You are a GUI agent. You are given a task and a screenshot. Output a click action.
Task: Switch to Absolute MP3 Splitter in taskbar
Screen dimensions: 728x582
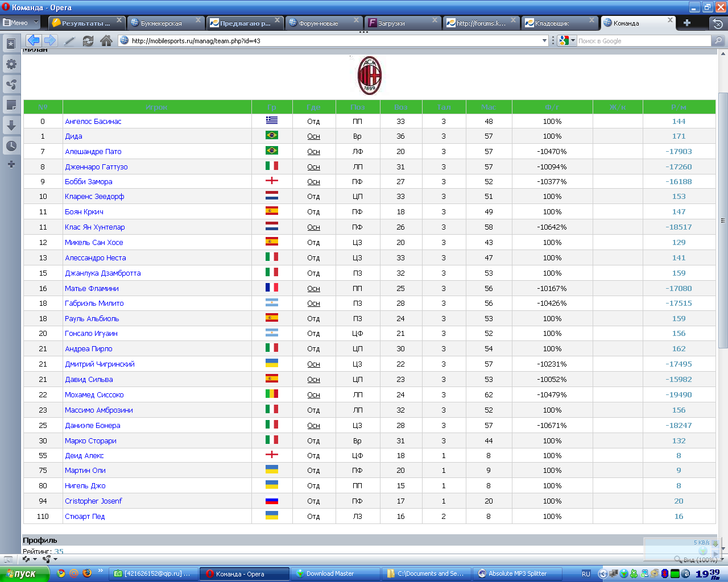[517, 573]
